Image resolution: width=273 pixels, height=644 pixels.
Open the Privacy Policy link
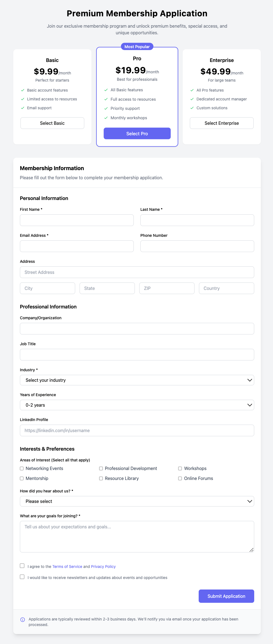103,567
